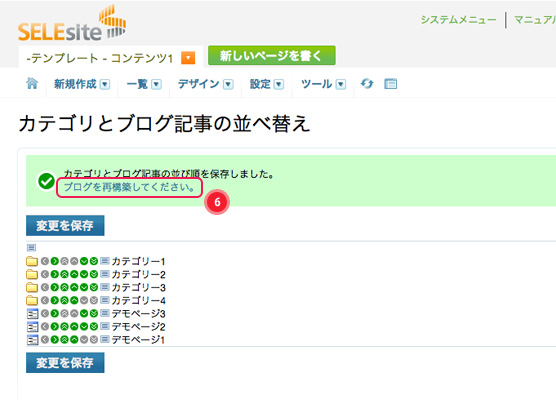556x400 pixels.
Task: Click the drag handle icon beside カテゴリー4
Action: coord(105,300)
